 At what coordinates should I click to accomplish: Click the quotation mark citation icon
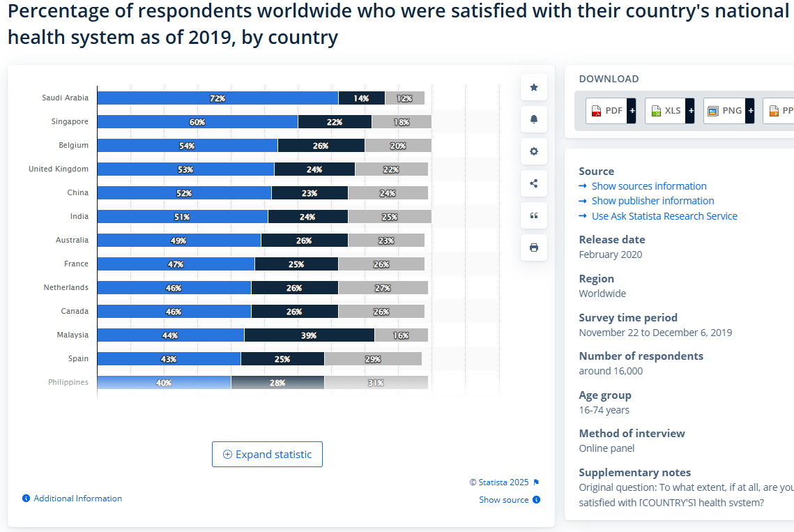534,215
